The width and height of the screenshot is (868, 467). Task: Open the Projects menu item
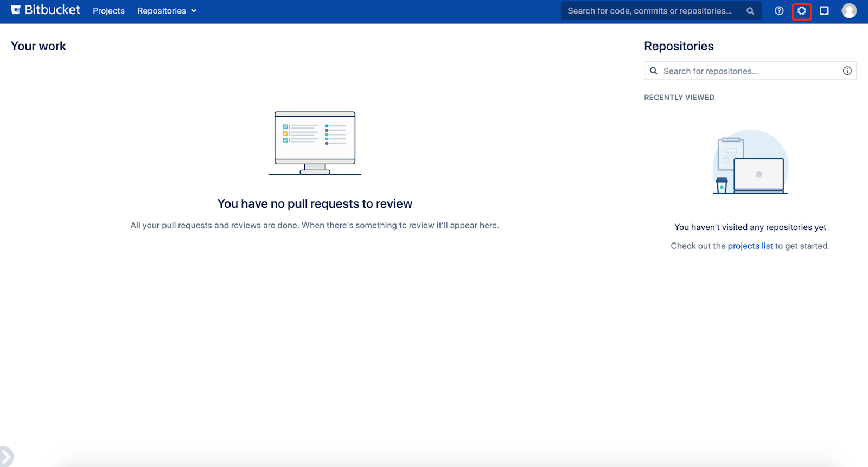pos(108,11)
